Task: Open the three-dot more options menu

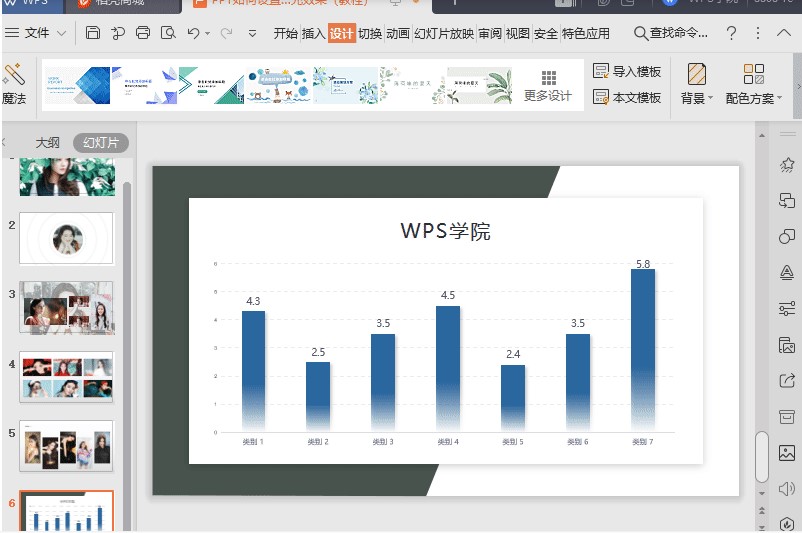Action: pyautogui.click(x=758, y=33)
